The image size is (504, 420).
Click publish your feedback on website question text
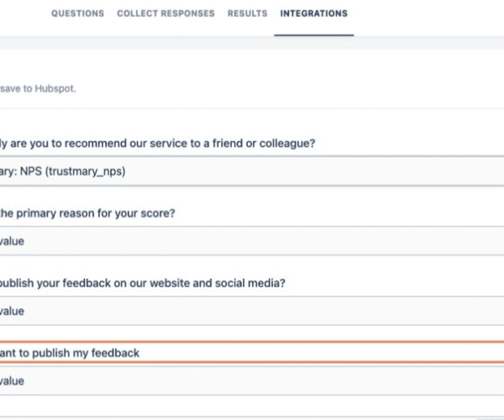pyautogui.click(x=143, y=283)
